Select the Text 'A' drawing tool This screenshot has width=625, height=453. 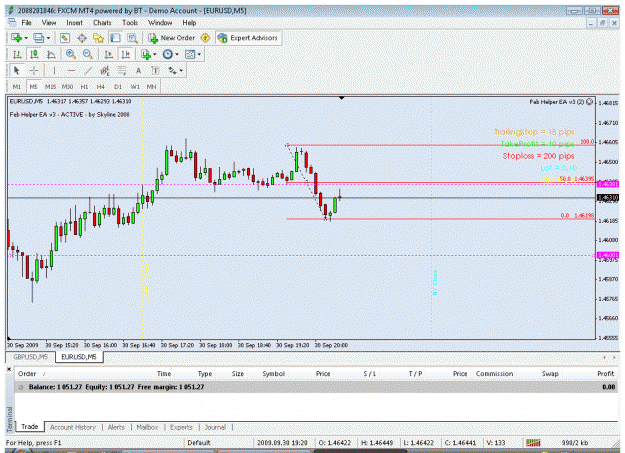tap(138, 71)
